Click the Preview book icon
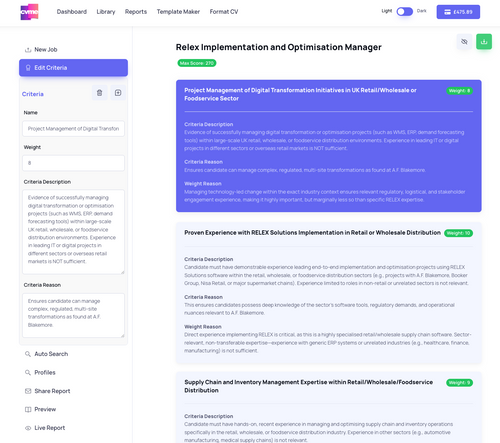 click(28, 409)
